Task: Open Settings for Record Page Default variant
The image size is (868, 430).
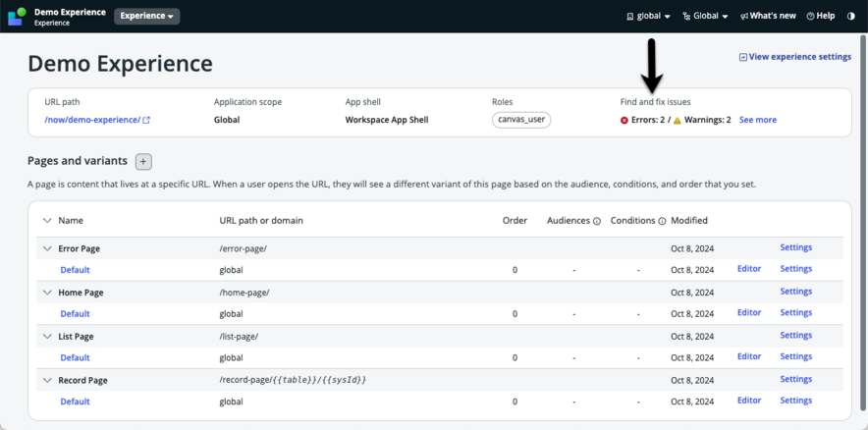Action: [x=796, y=401]
